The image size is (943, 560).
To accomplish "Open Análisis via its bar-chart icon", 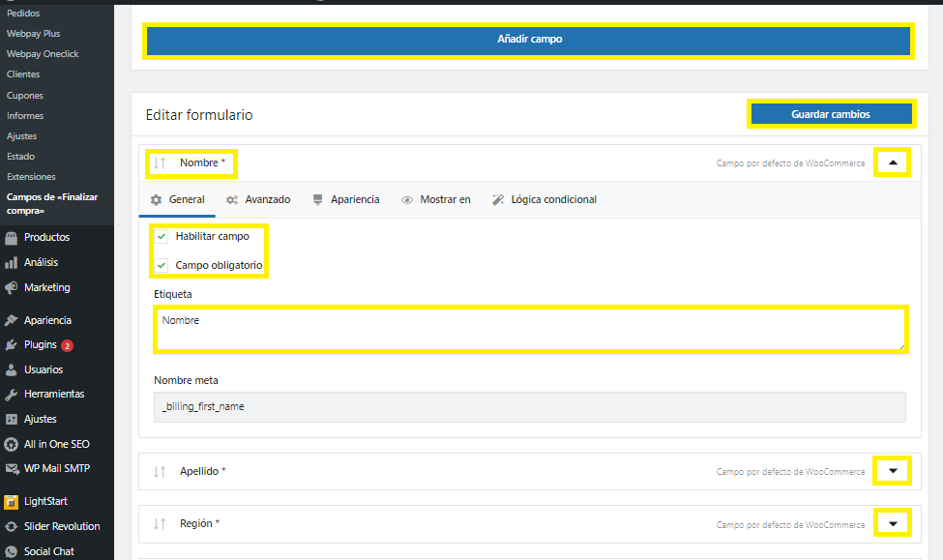I will [12, 263].
